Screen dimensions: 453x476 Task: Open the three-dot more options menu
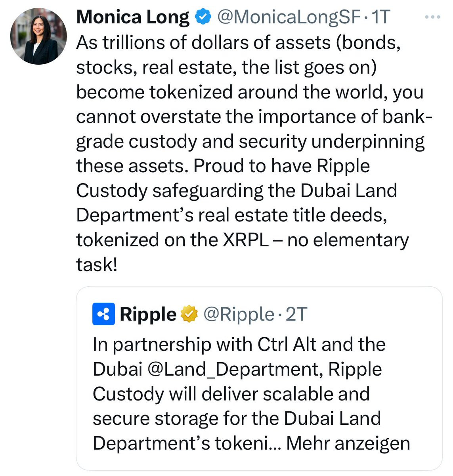[433, 17]
